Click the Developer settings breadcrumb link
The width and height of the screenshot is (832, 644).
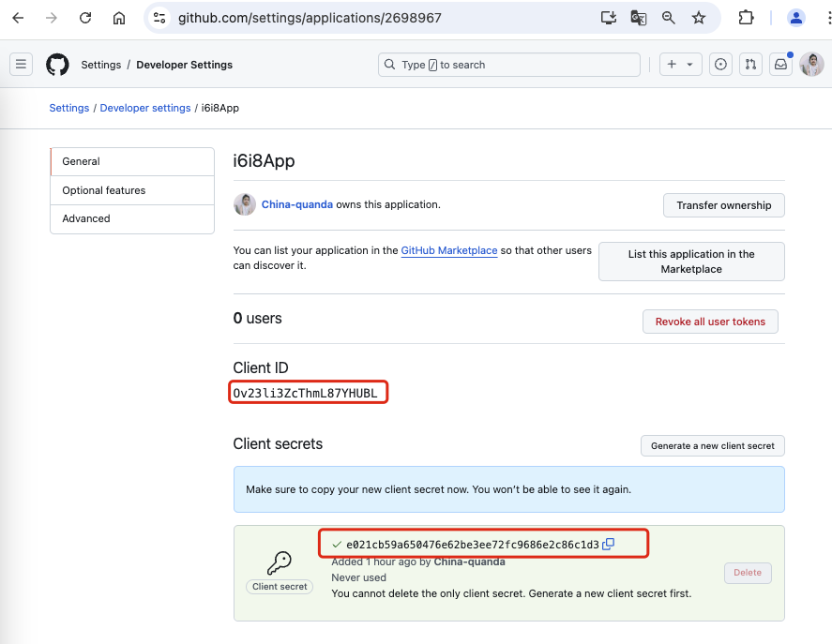[145, 108]
